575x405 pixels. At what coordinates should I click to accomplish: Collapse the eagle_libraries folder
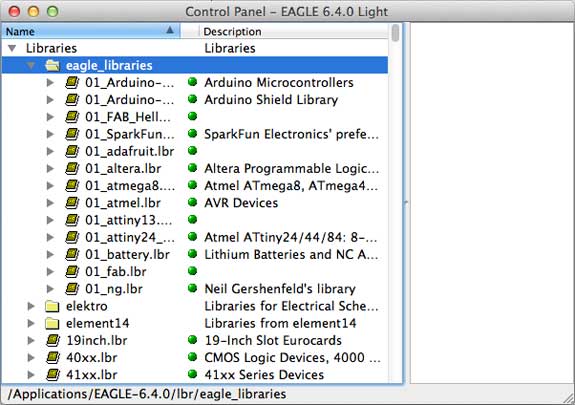(x=31, y=66)
